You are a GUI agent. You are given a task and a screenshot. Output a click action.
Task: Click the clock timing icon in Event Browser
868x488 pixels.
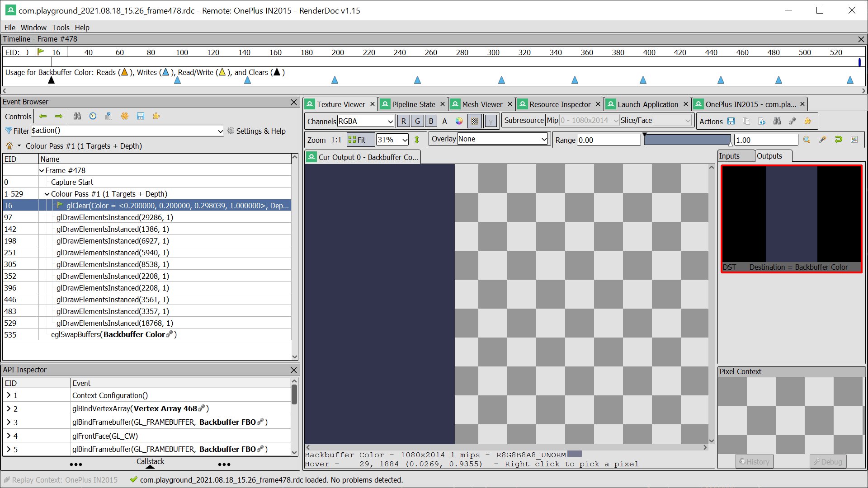93,116
